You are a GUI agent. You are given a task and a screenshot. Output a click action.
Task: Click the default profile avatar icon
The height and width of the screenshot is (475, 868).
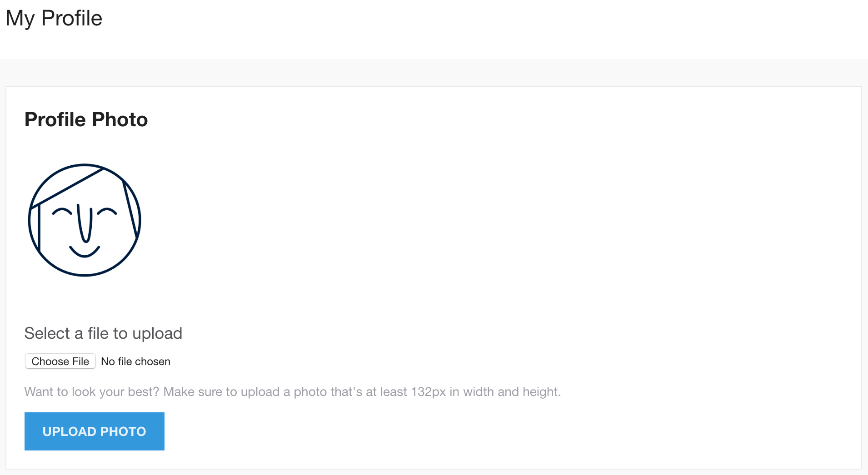[x=85, y=220]
